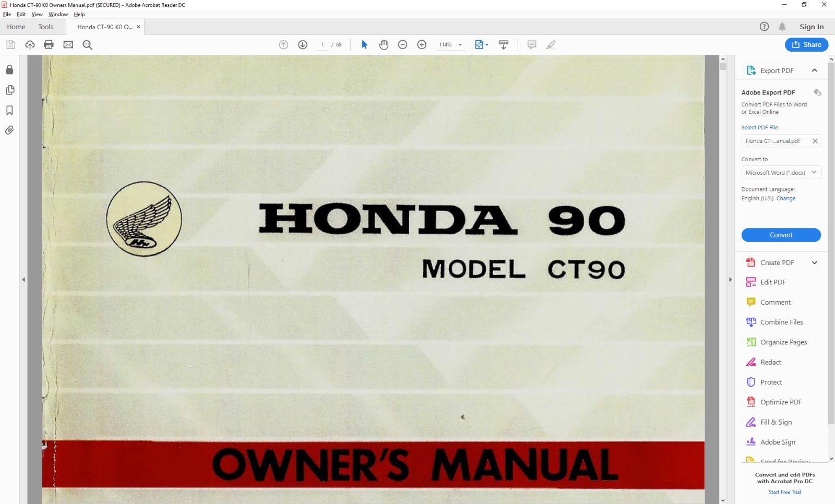
Task: Open the View menu
Action: (37, 15)
